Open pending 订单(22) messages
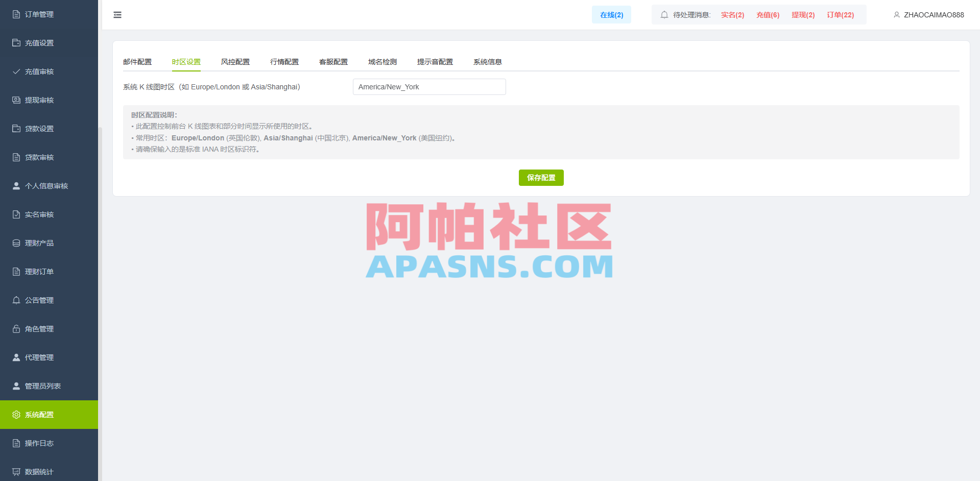 point(840,15)
